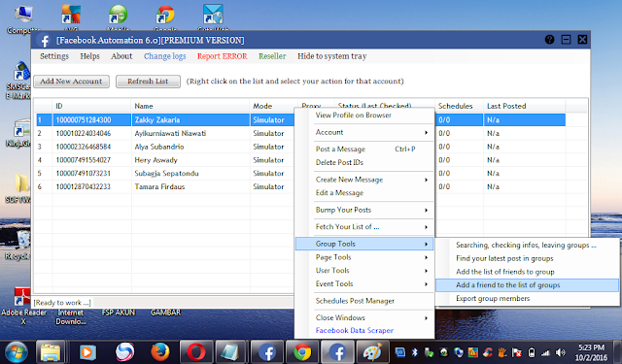The height and width of the screenshot is (364, 622).
Task: Click the Report ERROR link
Action: 223,56
